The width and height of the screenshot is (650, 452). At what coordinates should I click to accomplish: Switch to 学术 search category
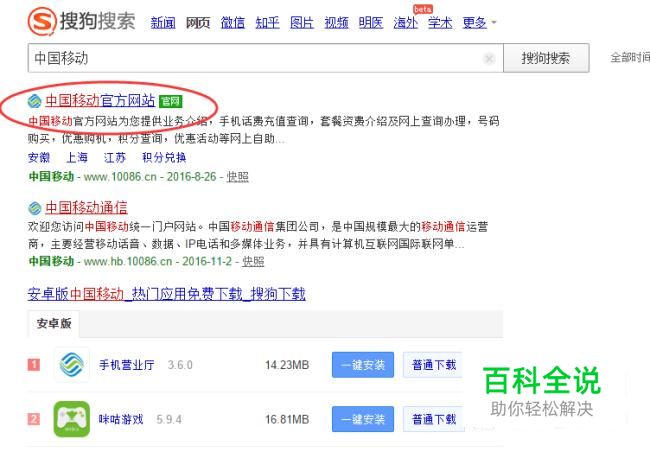coord(440,22)
